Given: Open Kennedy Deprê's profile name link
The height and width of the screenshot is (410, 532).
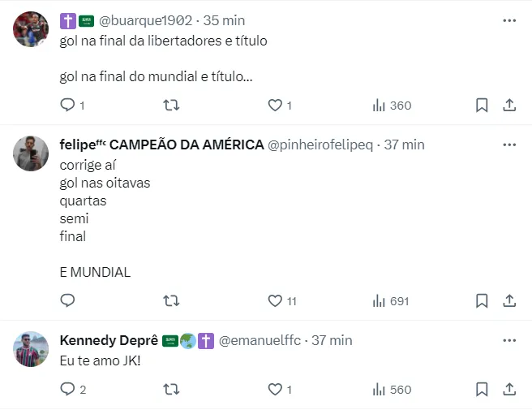Looking at the screenshot, I should coord(109,340).
